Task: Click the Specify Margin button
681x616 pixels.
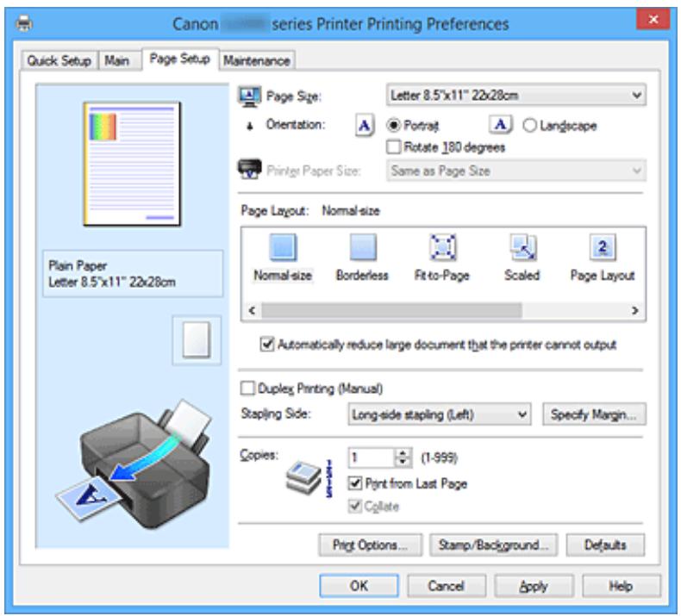Action: point(596,414)
